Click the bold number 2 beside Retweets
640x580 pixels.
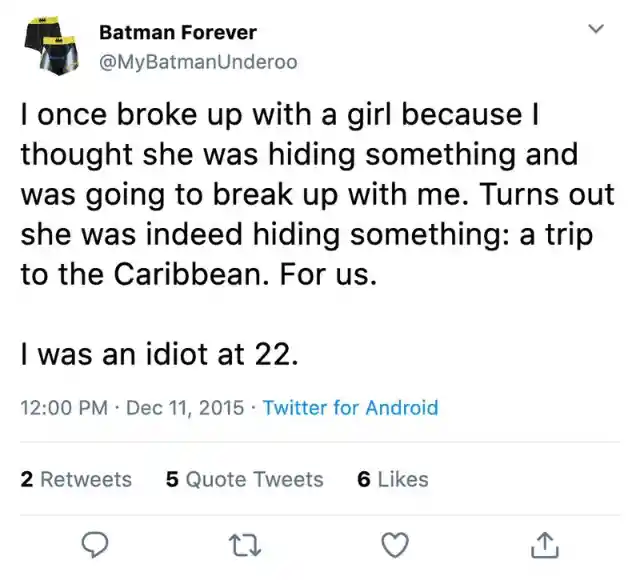[27, 479]
